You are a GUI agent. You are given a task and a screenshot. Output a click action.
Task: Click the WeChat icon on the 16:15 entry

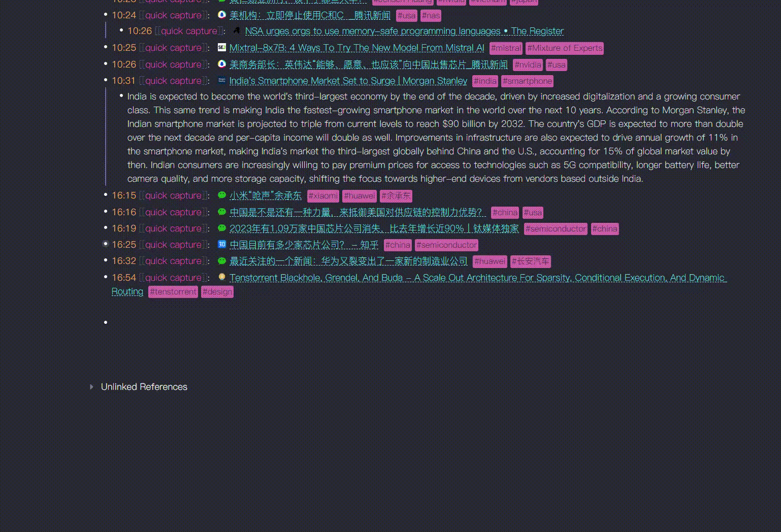click(x=222, y=195)
